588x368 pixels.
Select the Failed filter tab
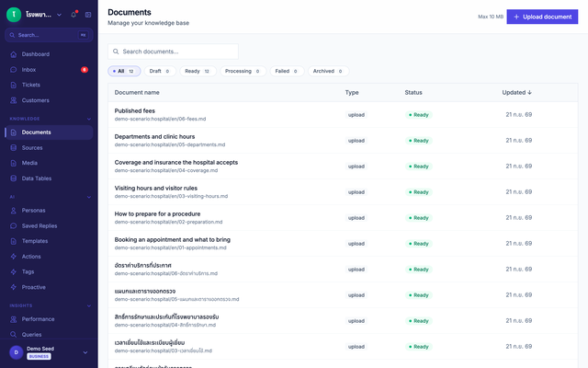click(287, 71)
